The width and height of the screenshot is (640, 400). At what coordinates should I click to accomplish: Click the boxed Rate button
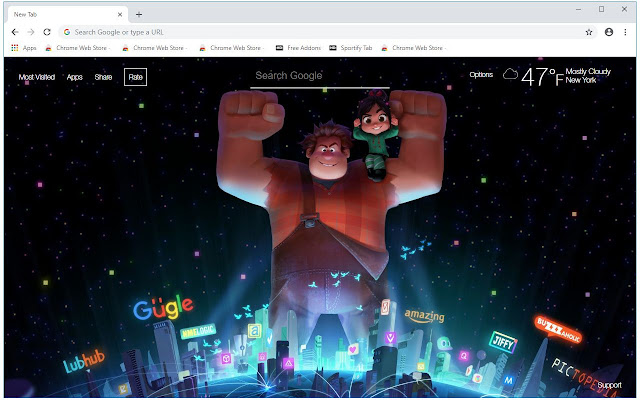[x=136, y=77]
